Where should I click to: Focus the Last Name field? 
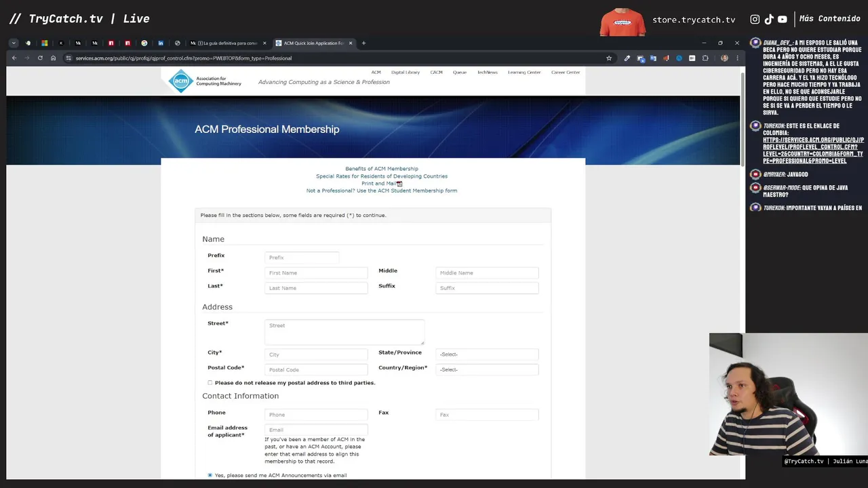[316, 288]
